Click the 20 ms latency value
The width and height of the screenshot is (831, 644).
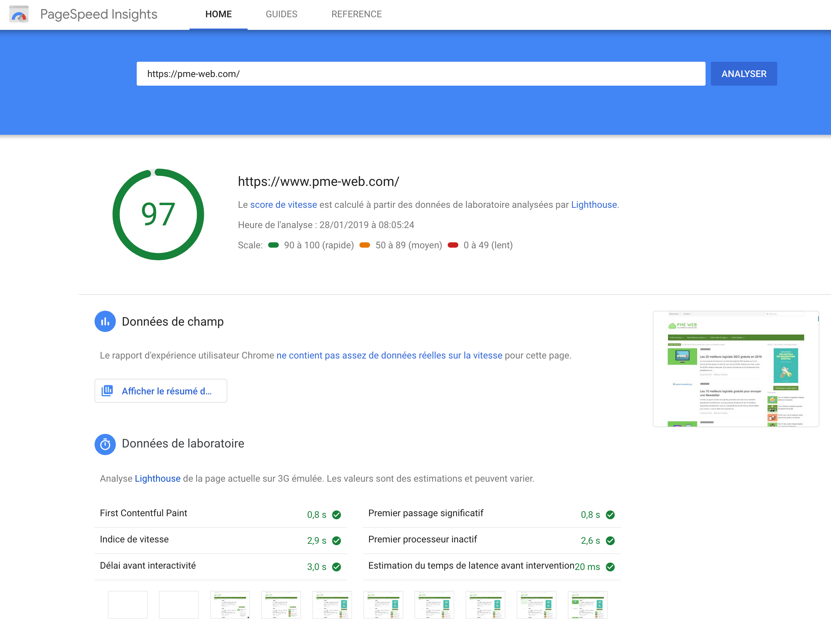point(587,567)
